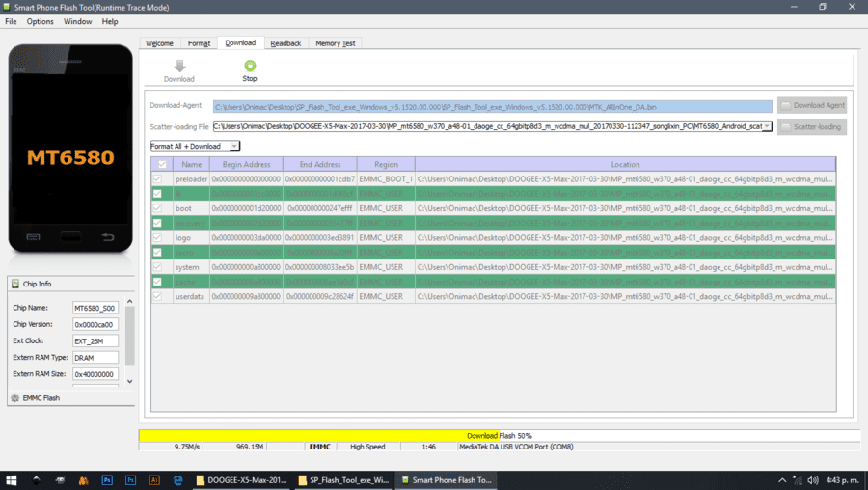The height and width of the screenshot is (490, 868).
Task: Click the EMMC Flash gear icon
Action: [x=14, y=398]
